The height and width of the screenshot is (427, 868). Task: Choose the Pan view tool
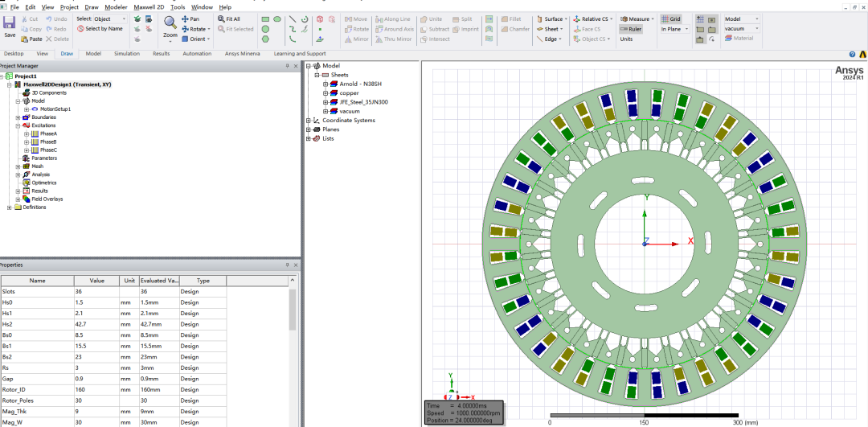190,18
